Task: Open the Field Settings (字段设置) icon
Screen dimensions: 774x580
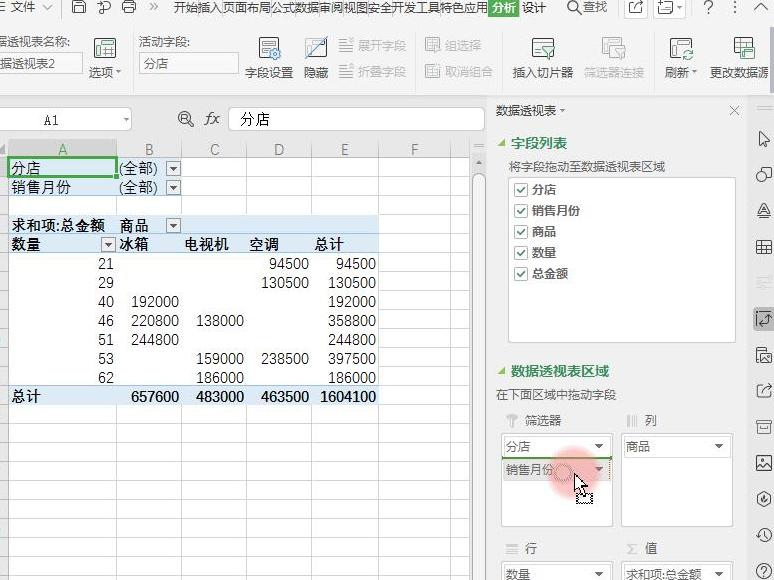Action: 270,49
